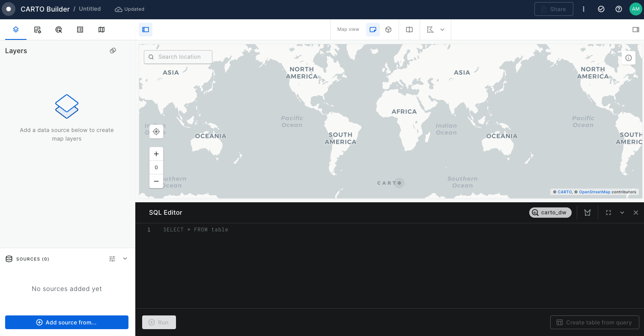Open the Interactions tab icon
Image resolution: width=644 pixels, height=336 pixels.
[59, 30]
